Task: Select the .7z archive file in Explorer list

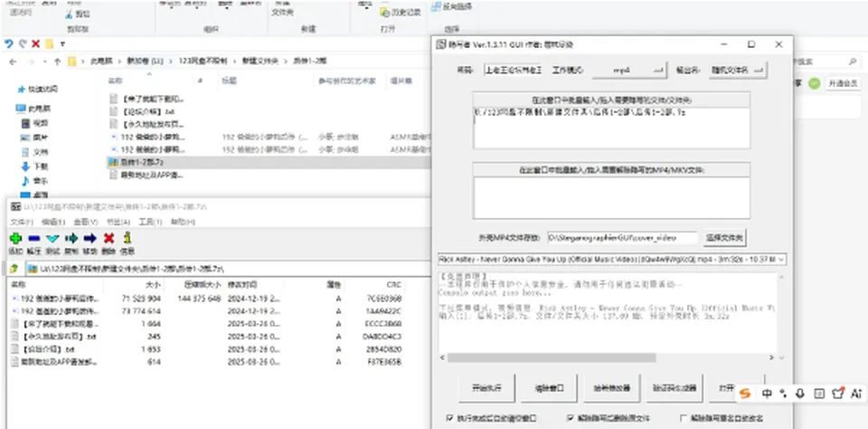Action: coord(269,162)
